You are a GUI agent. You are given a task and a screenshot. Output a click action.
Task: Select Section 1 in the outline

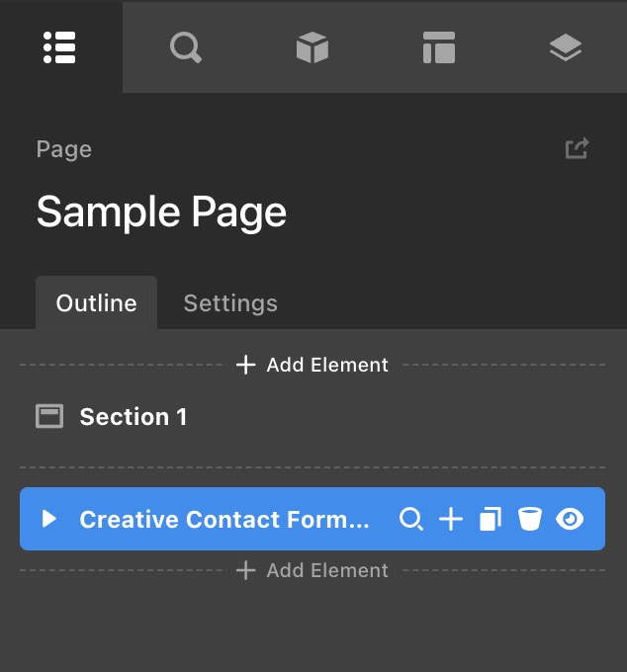[x=313, y=416]
